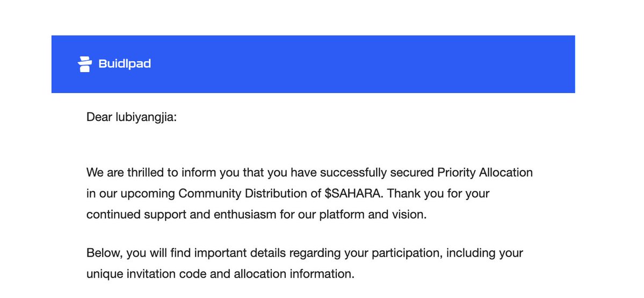Image resolution: width=644 pixels, height=298 pixels.
Task: Click the Buidlpad stacked-blocks logo icon
Action: coord(85,64)
